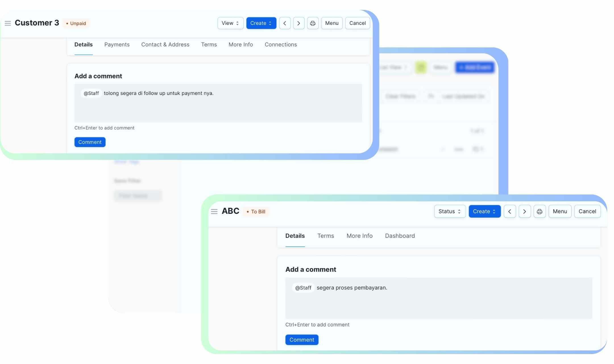Screen dimensions: 614x364
Task: Switch to the Connections tab
Action: (281, 45)
